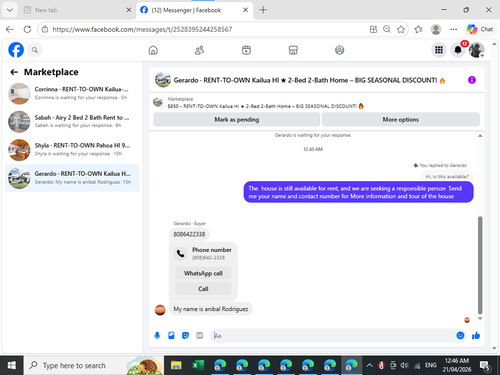500x375 pixels.
Task: Open Edge settings and more ellipsis
Action: (453, 29)
